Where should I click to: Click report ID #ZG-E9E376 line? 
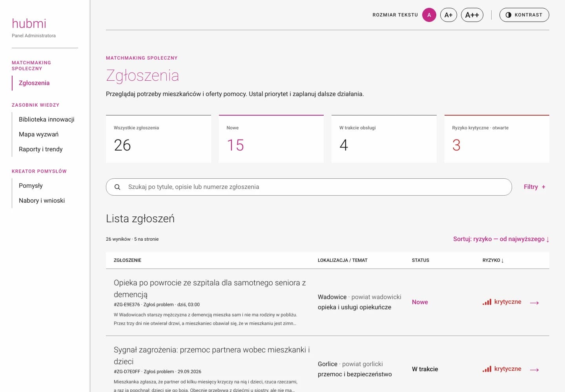click(157, 305)
